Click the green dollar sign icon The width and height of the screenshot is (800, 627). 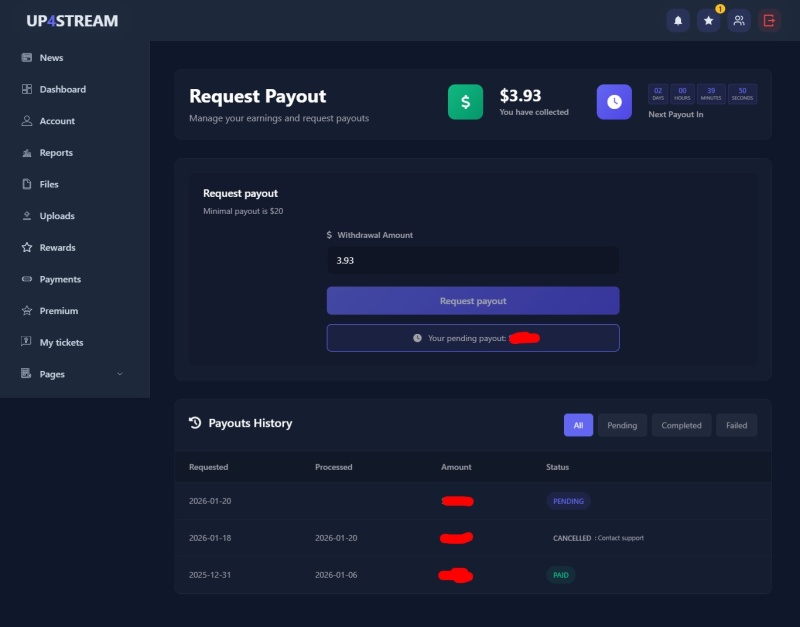[465, 102]
